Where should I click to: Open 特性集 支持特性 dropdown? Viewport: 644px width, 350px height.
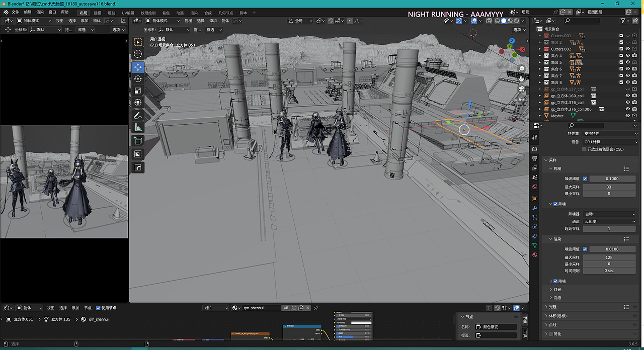coord(610,134)
